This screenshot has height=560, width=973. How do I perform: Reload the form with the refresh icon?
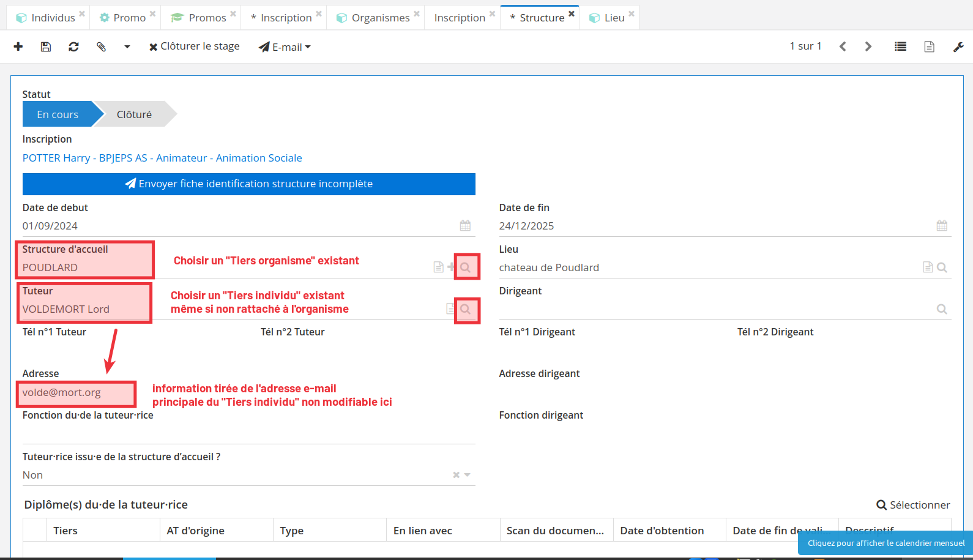tap(73, 47)
